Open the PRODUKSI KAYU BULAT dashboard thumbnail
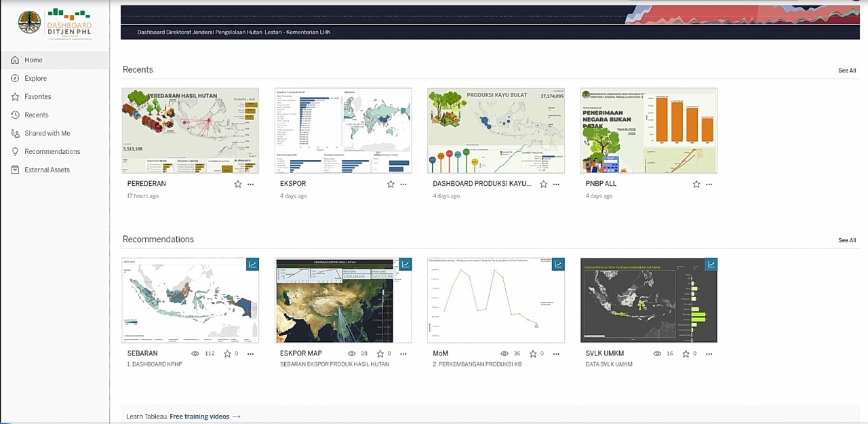Image resolution: width=868 pixels, height=424 pixels. pos(496,130)
